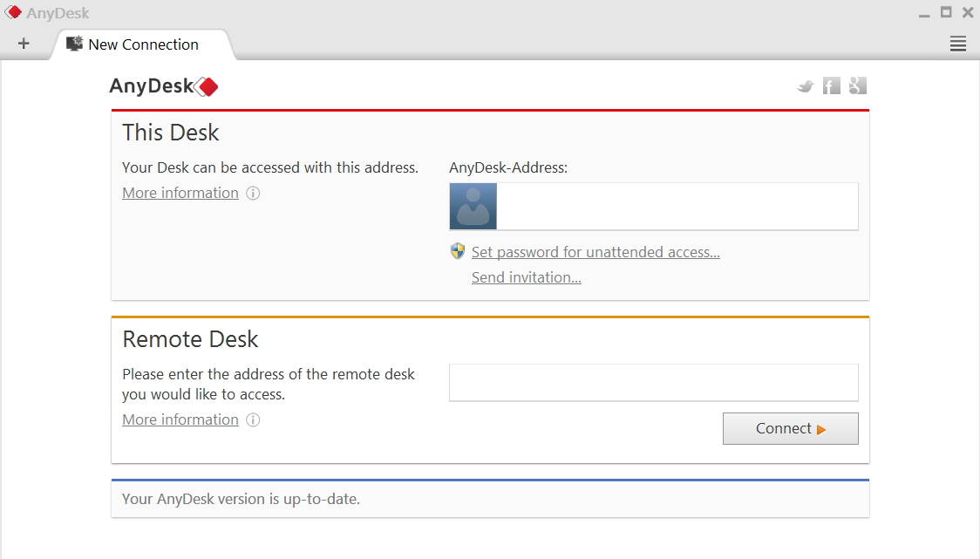The width and height of the screenshot is (980, 559).
Task: Click the AnyDesk logo in header
Action: pyautogui.click(x=164, y=86)
